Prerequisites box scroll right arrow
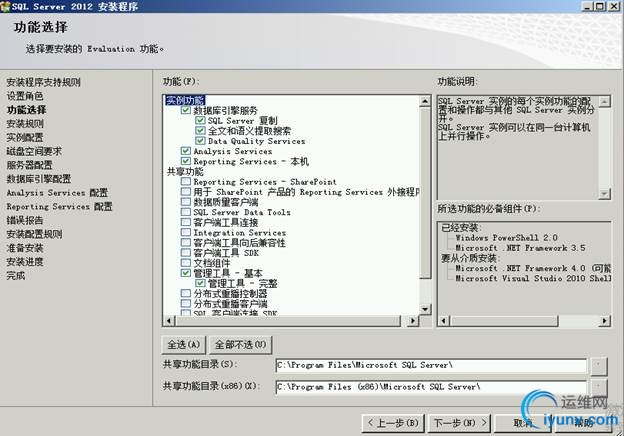 pos(605,321)
